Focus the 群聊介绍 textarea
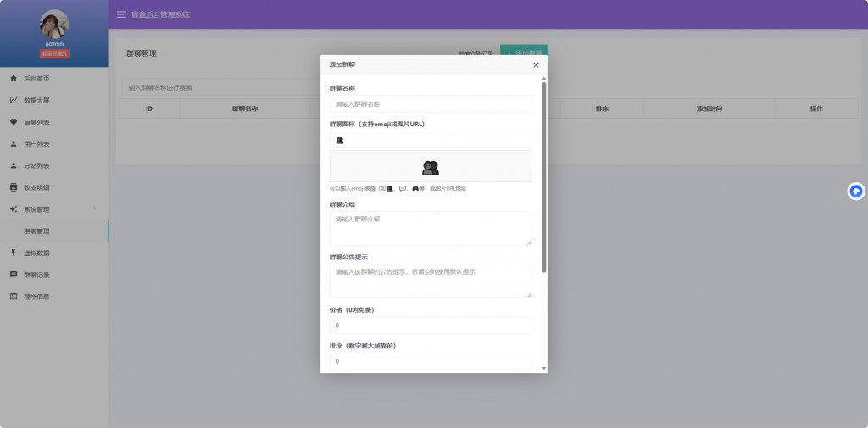This screenshot has width=868, height=428. coord(430,228)
